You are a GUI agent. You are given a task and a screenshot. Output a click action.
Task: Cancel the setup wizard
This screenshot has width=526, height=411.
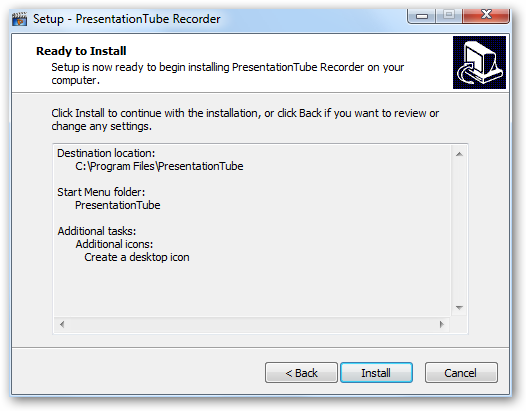click(461, 372)
